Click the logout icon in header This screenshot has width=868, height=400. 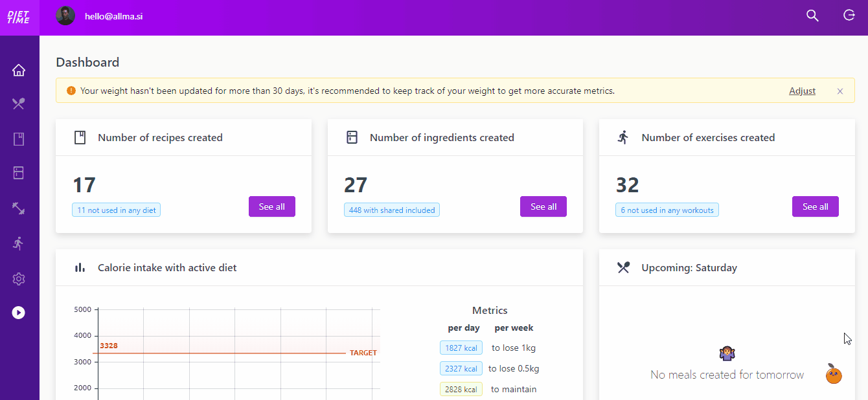click(849, 16)
